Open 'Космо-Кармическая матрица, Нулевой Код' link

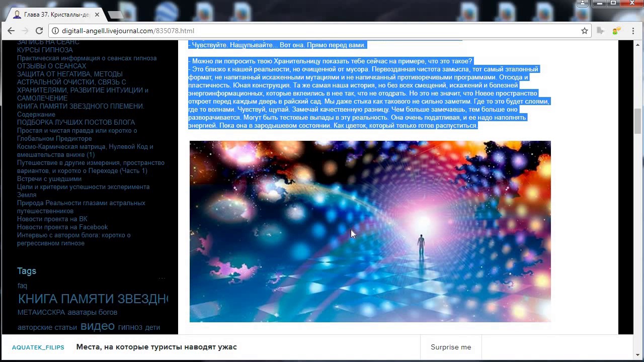click(x=85, y=150)
